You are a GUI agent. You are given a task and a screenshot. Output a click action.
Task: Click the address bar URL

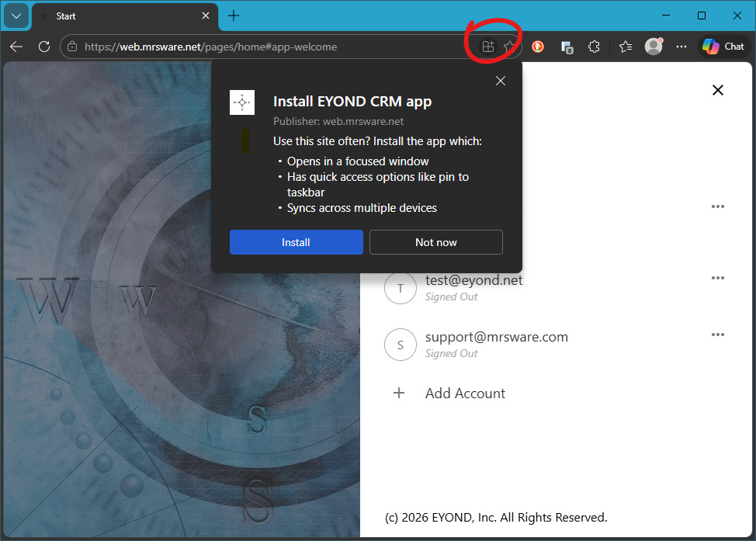click(210, 47)
